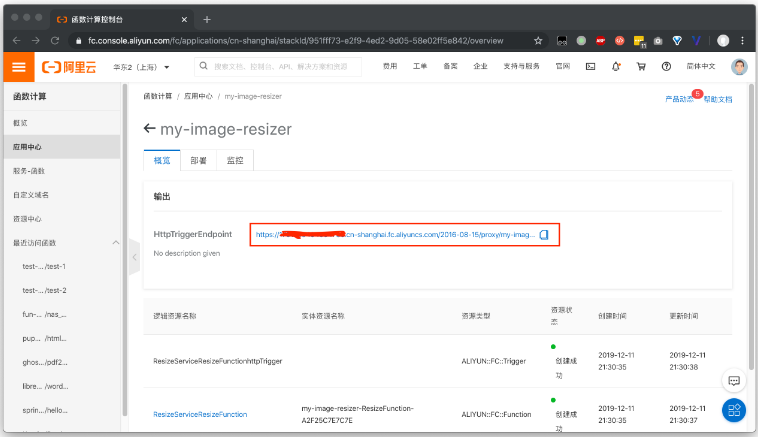
Task: Open the HttpTriggerEndpoint URL
Action: click(x=395, y=234)
